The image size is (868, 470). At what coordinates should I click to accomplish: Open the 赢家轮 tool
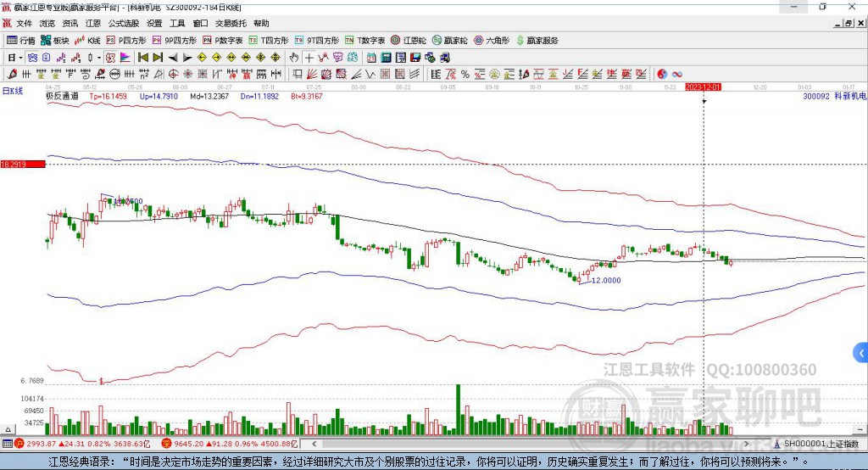(449, 41)
